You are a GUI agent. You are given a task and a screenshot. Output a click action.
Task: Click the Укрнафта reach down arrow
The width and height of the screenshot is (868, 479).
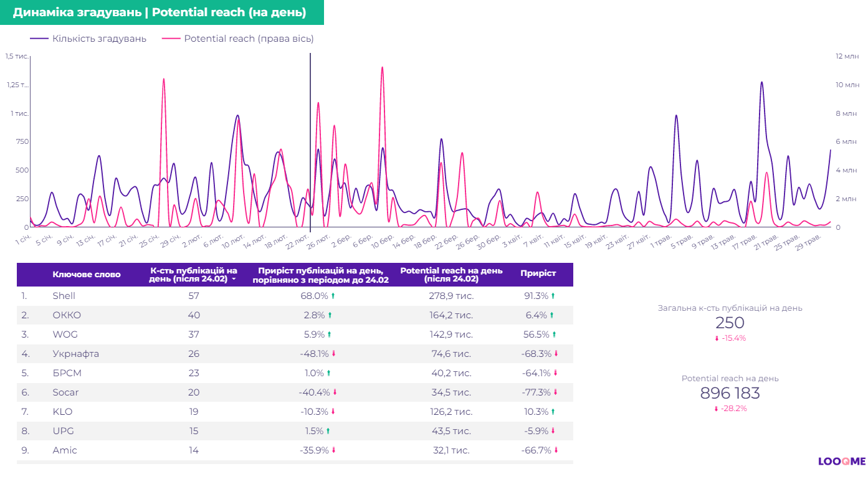[x=556, y=354]
